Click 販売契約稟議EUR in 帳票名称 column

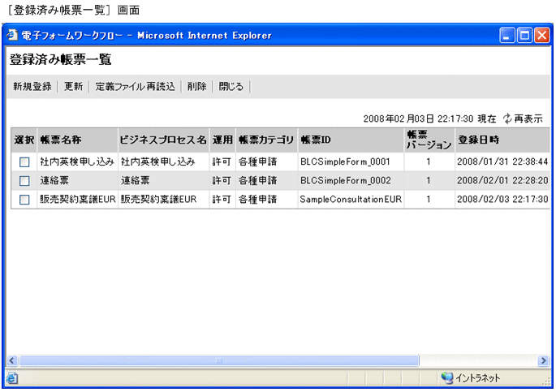coord(78,200)
